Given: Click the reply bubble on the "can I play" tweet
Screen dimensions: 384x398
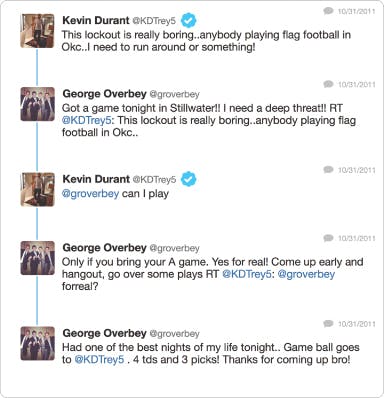Looking at the screenshot, I should 328,170.
